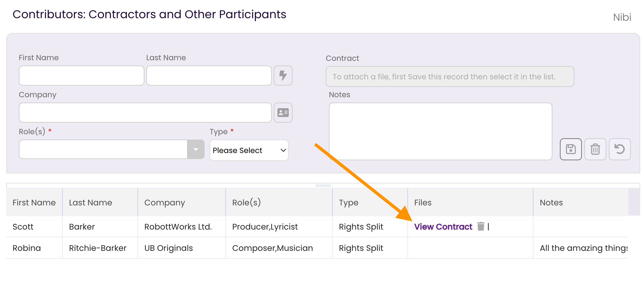This screenshot has height=286, width=644.
Task: Click the Files column header
Action: pyautogui.click(x=470, y=203)
